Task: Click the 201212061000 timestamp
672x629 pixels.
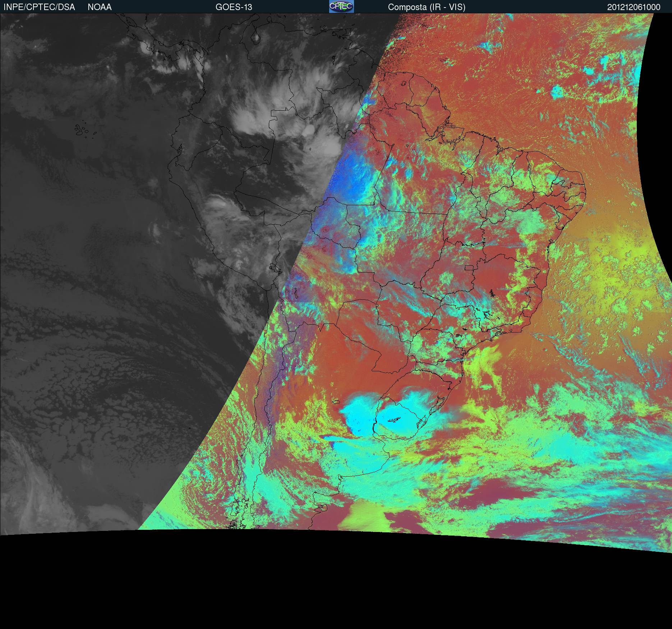Action: pos(634,7)
